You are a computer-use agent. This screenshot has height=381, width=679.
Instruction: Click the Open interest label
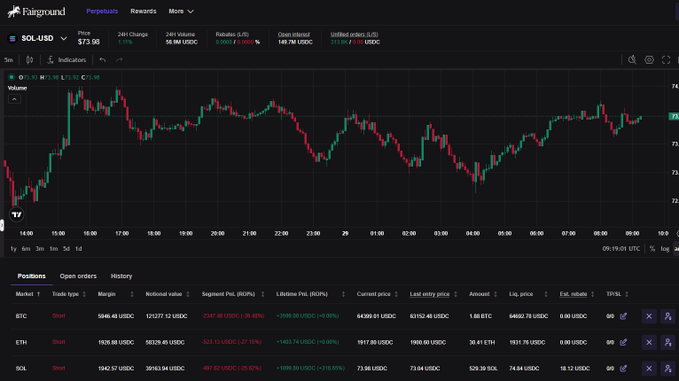(x=294, y=34)
